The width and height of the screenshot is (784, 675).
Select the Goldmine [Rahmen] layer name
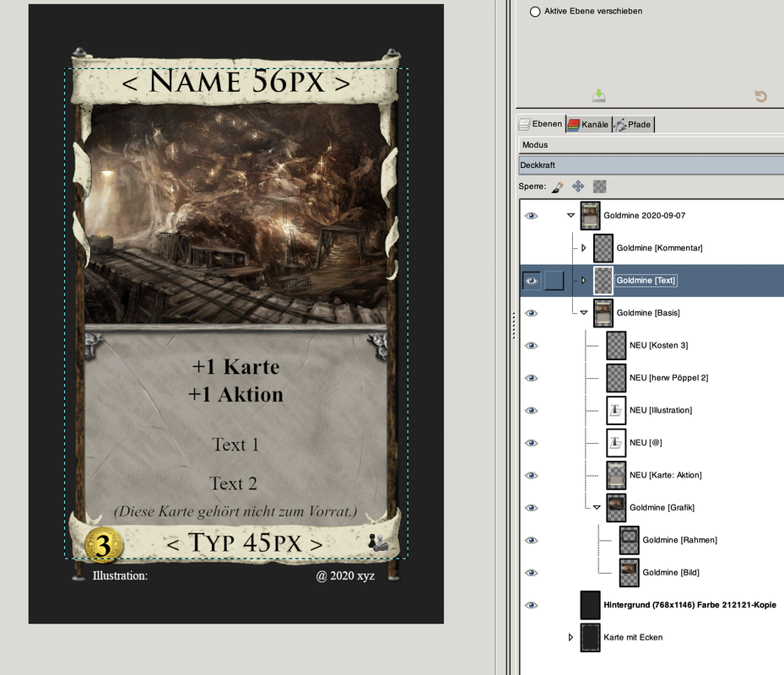click(x=679, y=541)
